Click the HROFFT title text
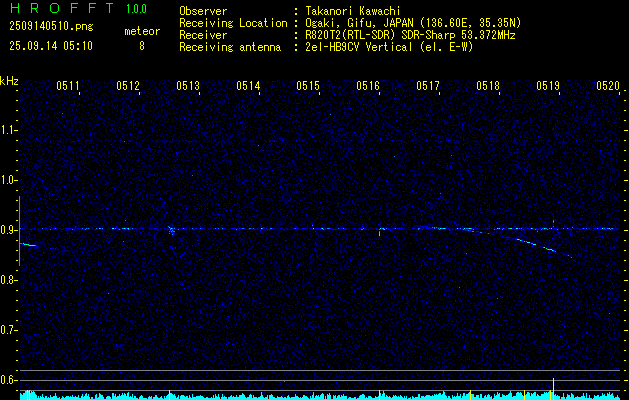 [x=63, y=8]
